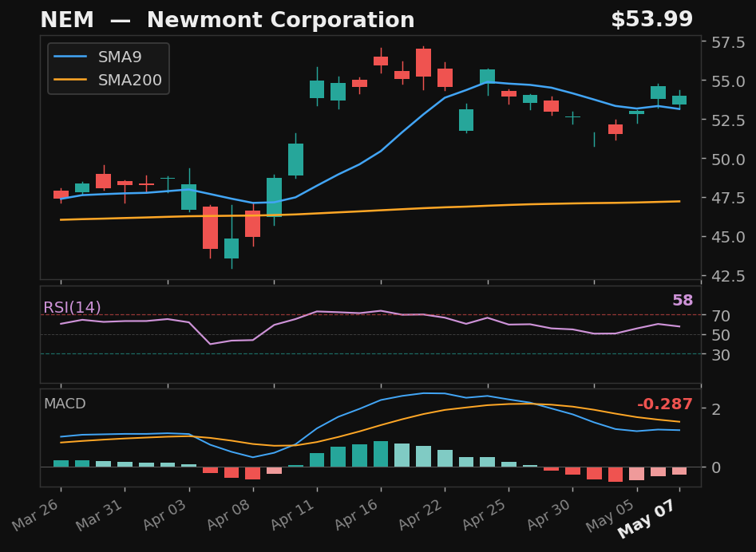Click the MACD value -0.287 readout
This screenshot has width=756, height=552.
click(665, 404)
